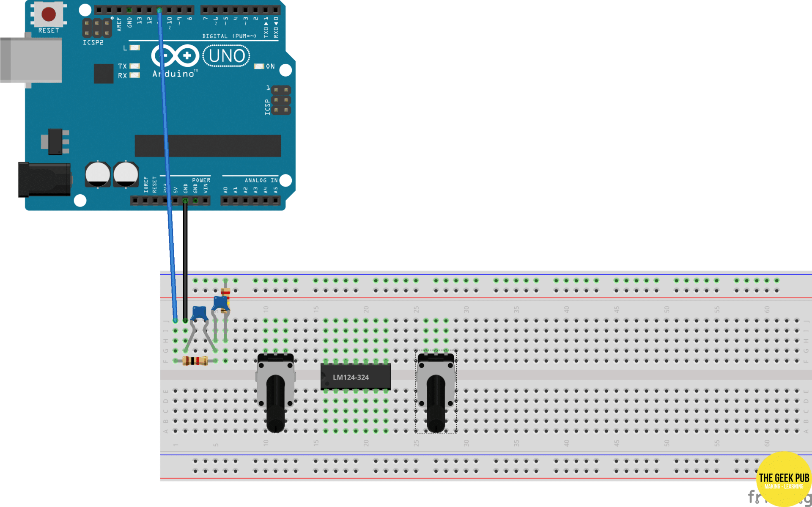The image size is (812, 507).
Task: Select the TX indicator LED
Action: (135, 66)
